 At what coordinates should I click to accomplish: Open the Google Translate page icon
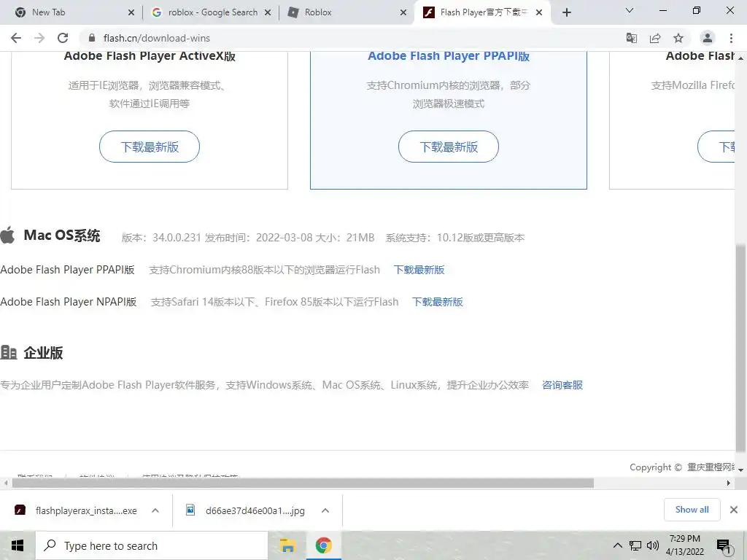(632, 38)
